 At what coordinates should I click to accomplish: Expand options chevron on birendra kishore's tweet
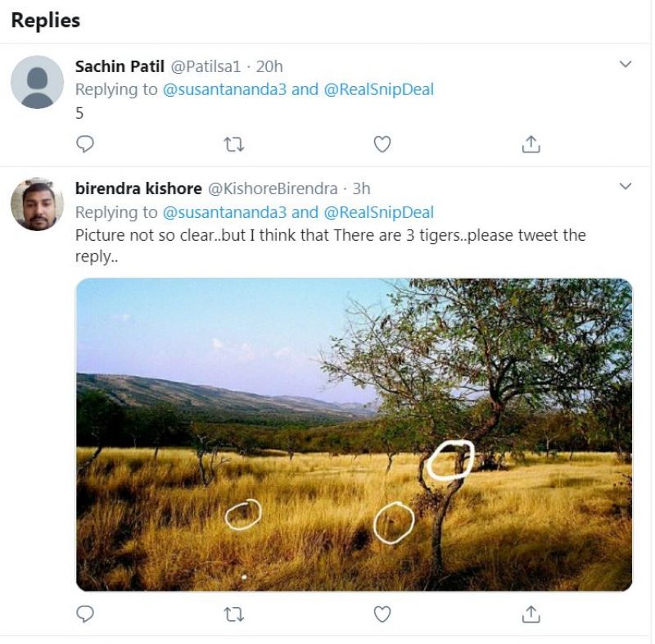(626, 186)
